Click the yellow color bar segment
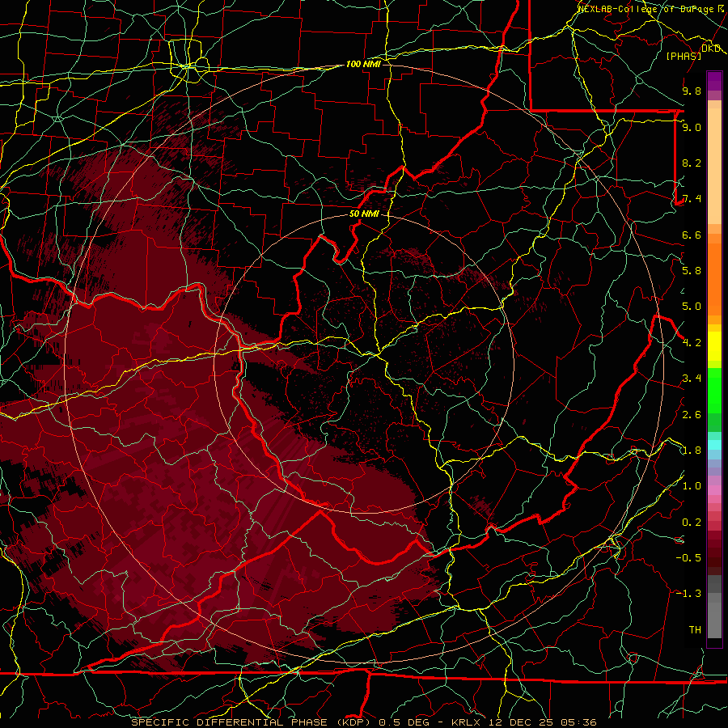Image resolution: width=728 pixels, height=728 pixels. 714,346
